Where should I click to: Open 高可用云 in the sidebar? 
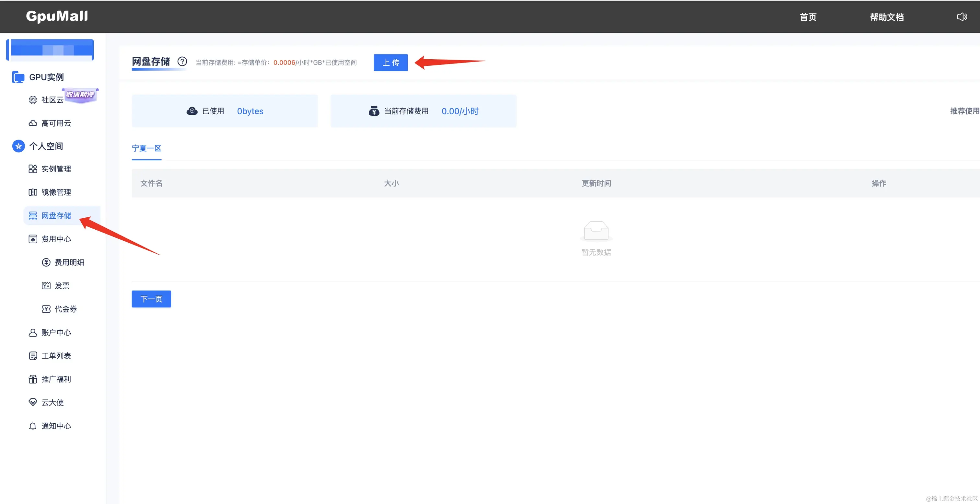(56, 123)
